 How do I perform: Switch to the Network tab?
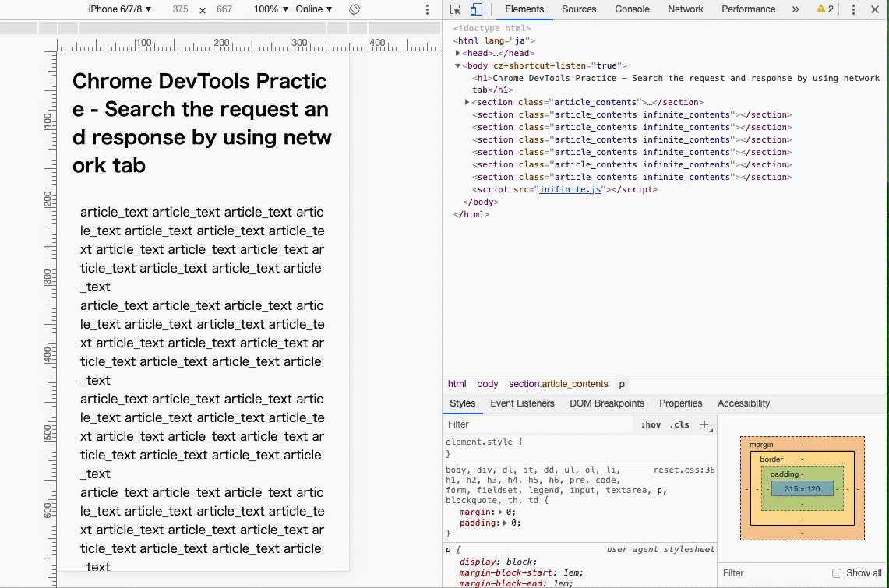point(685,9)
